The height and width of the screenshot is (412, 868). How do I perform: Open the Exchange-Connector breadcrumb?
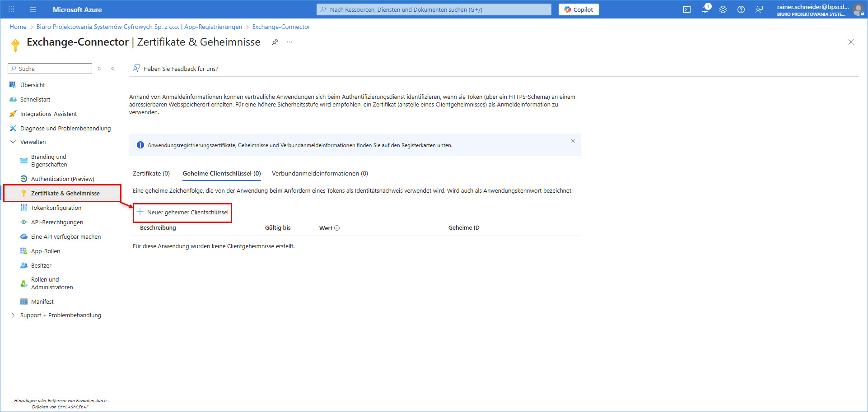pyautogui.click(x=281, y=27)
